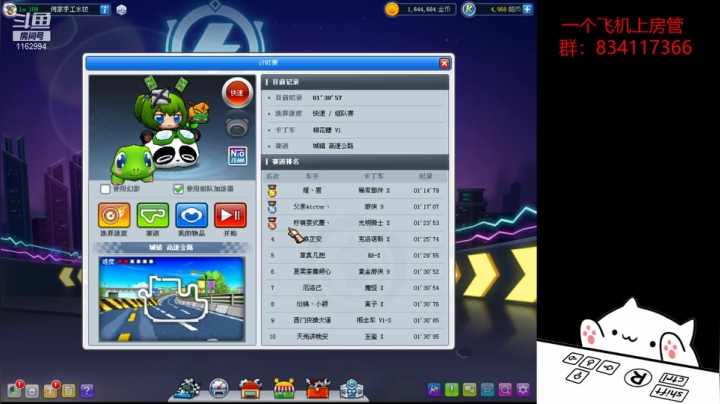Open the speedometer icon in bottom dock
720x404 pixels.
[x=219, y=388]
